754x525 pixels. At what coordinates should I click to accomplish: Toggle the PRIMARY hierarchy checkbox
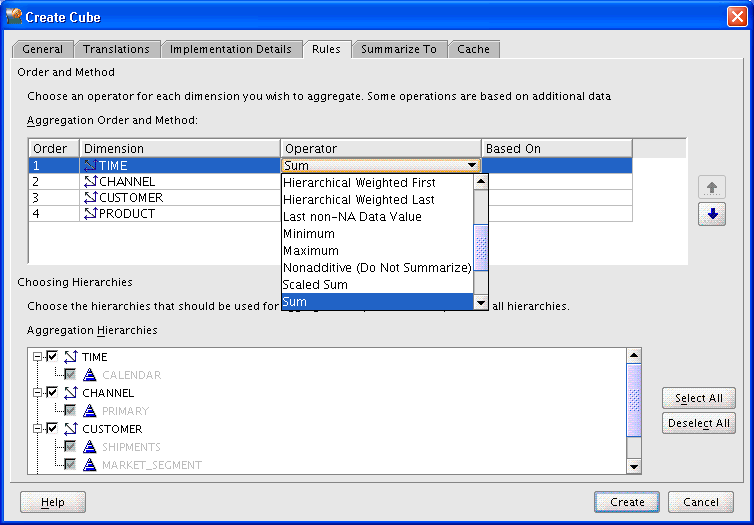pos(70,410)
